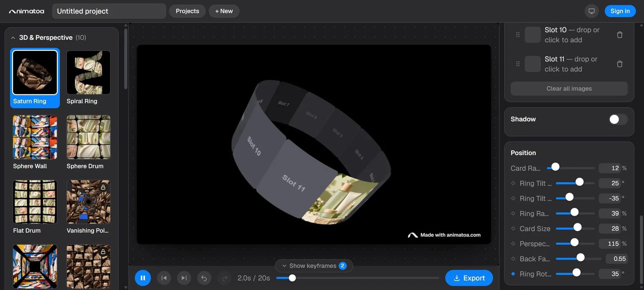Image resolution: width=644 pixels, height=290 pixels.
Task: Pause the animation playback
Action: coord(143,278)
